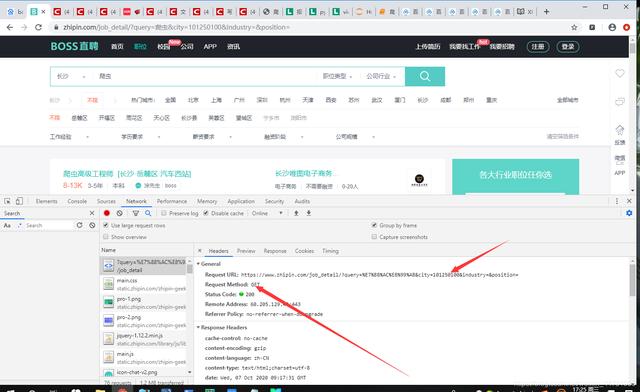Switch to the Elements tab
The height and width of the screenshot is (392, 640).
[x=47, y=201]
